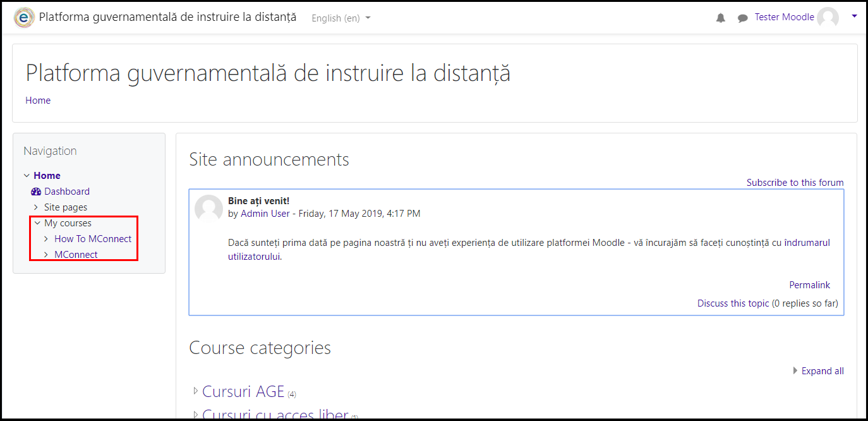
Task: Go to Home in Navigation block
Action: (x=47, y=176)
